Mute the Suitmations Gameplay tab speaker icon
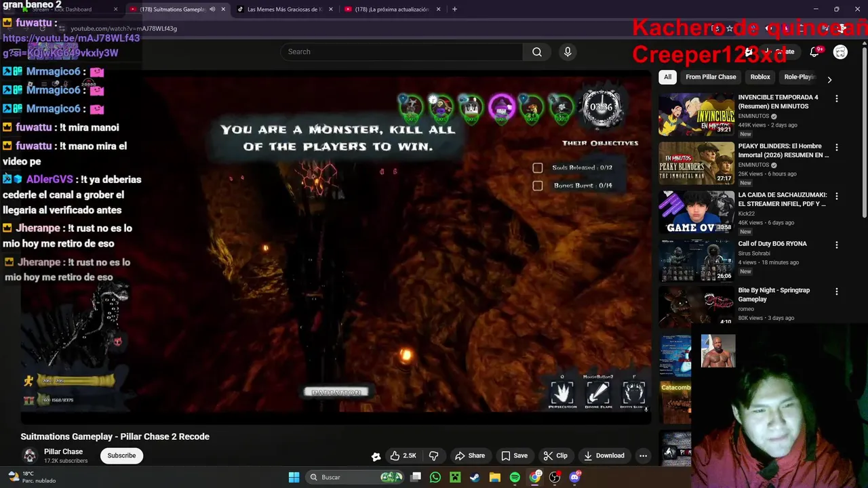The width and height of the screenshot is (868, 488). (212, 9)
